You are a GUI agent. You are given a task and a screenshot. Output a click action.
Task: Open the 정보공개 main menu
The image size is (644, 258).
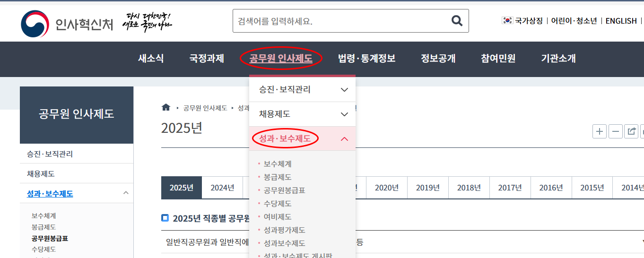coord(438,59)
